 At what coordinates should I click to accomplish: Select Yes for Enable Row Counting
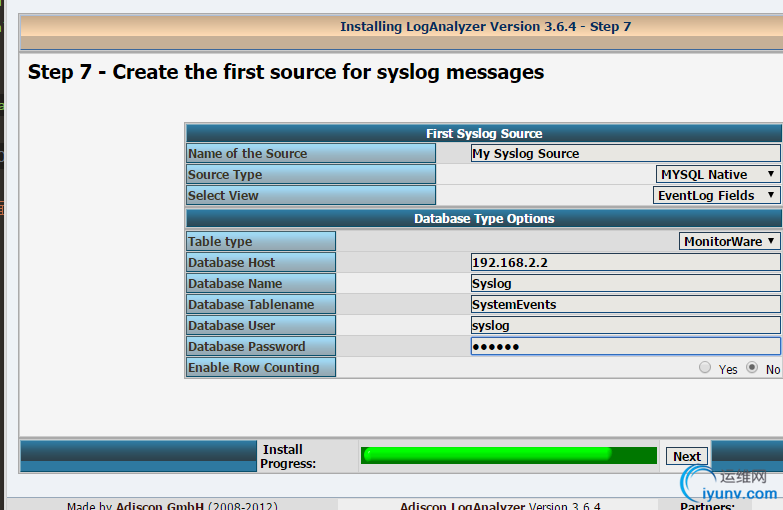pyautogui.click(x=705, y=368)
